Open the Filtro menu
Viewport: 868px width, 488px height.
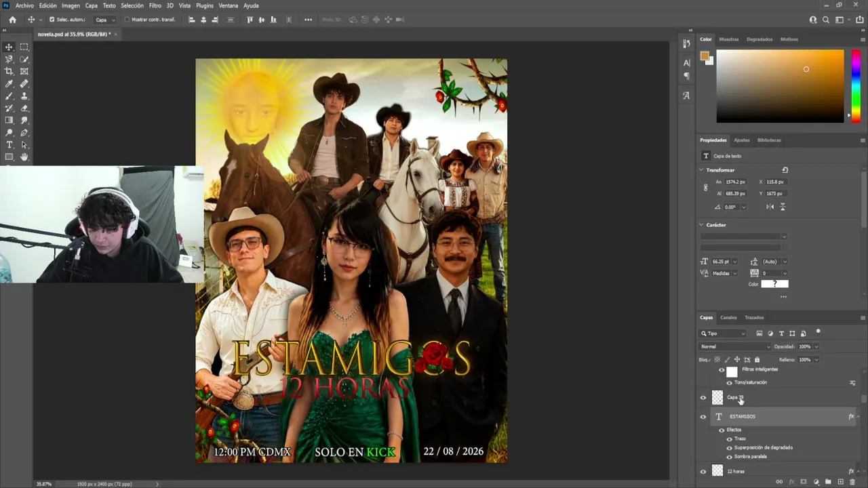click(x=155, y=5)
